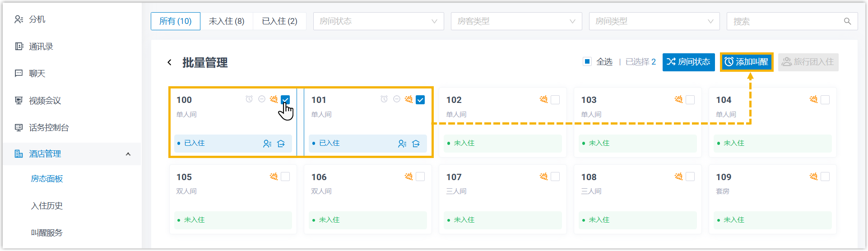
Task: Switch to the 已入住 (2) tab
Action: [x=279, y=21]
